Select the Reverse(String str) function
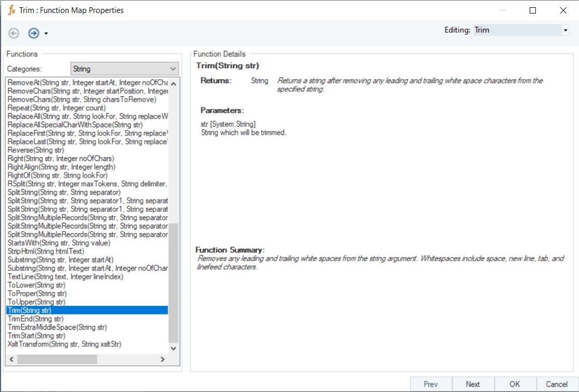Screen dimensions: 579x392 tap(36, 150)
